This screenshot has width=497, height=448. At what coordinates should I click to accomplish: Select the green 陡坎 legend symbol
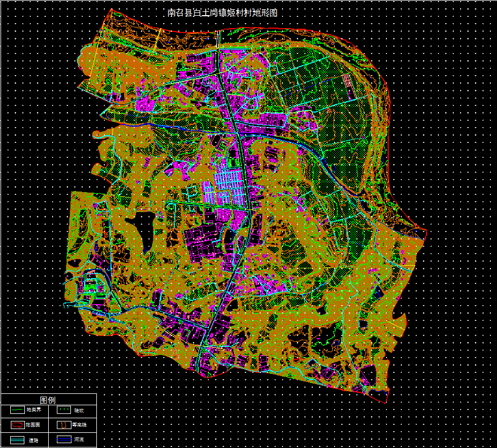point(64,410)
